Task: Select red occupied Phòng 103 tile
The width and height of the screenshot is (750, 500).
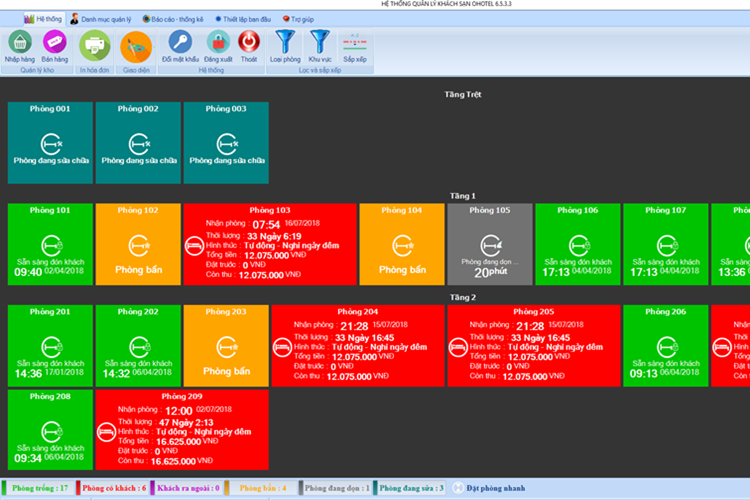Action: pyautogui.click(x=270, y=244)
